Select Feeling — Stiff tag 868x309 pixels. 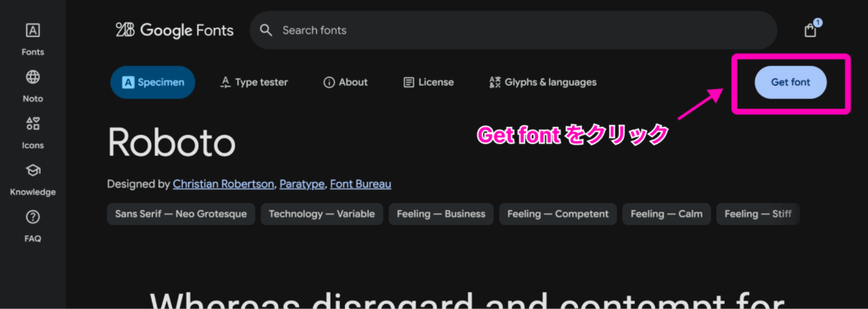coord(758,214)
